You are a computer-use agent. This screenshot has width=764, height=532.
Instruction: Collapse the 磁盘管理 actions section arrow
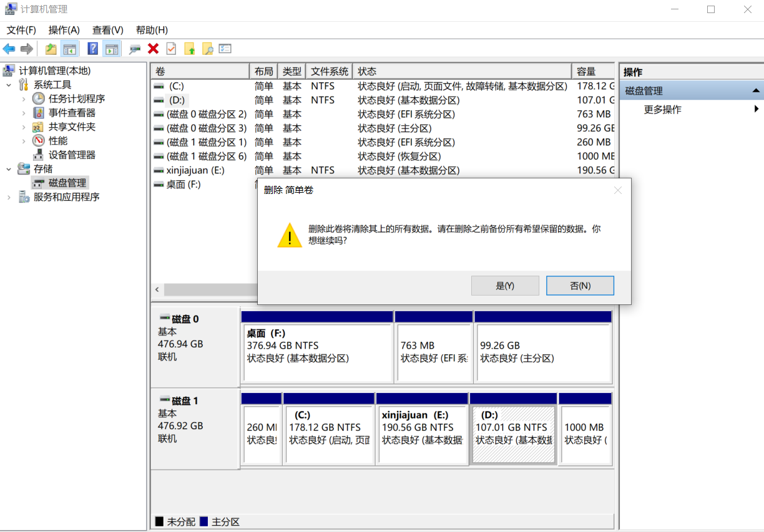(x=756, y=91)
